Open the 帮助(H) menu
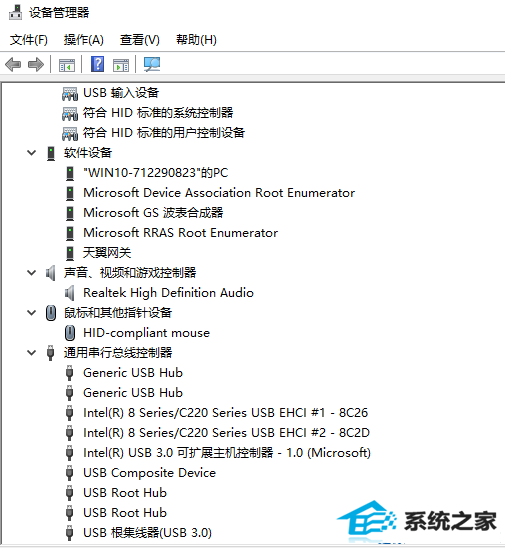 pos(196,40)
